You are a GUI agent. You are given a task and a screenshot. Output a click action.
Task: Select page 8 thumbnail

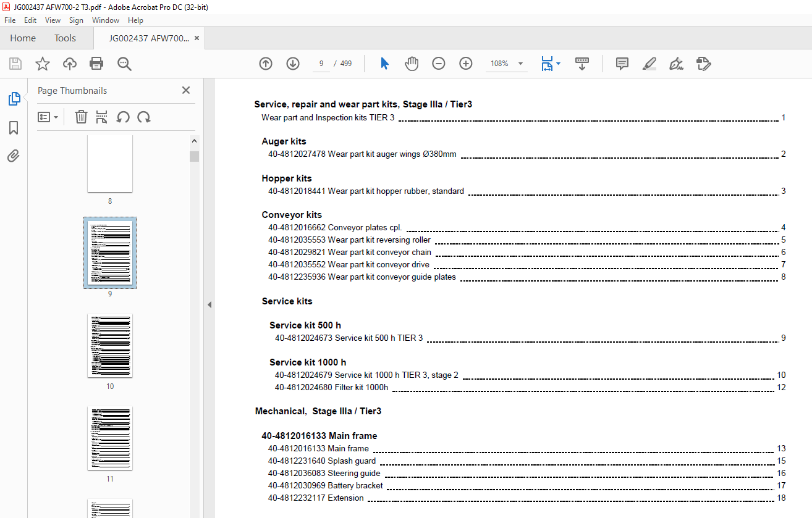coord(110,164)
